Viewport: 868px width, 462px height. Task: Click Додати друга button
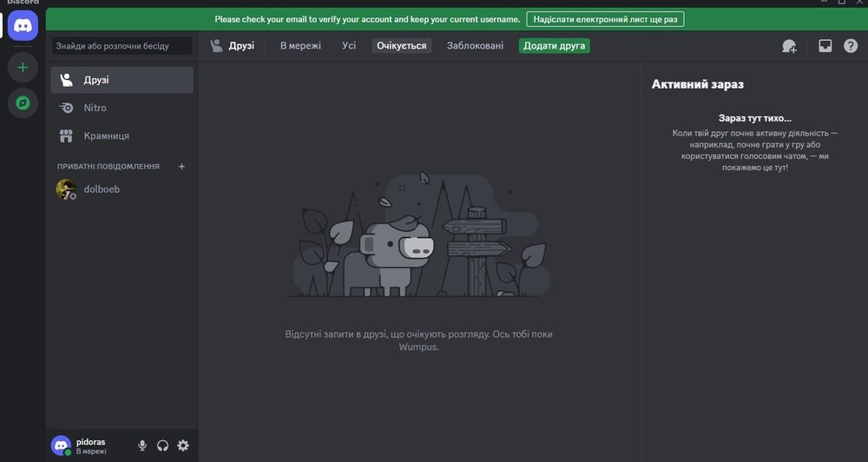click(x=554, y=45)
